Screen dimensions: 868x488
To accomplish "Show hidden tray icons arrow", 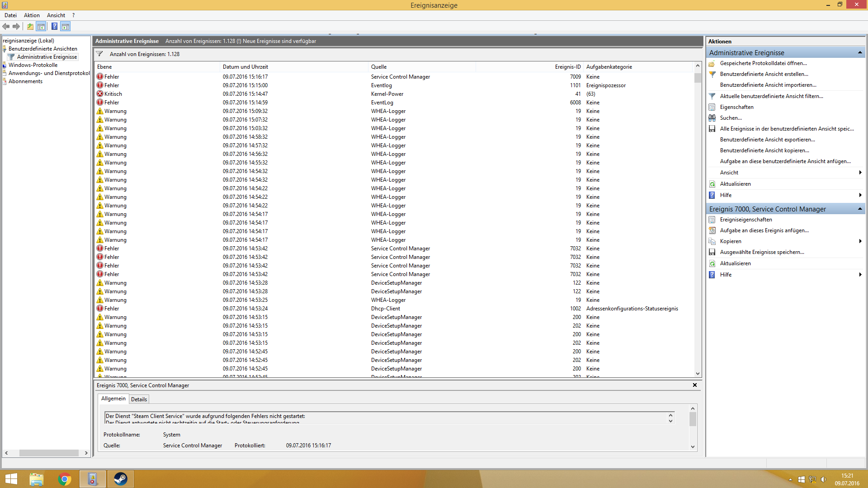I will (x=790, y=479).
